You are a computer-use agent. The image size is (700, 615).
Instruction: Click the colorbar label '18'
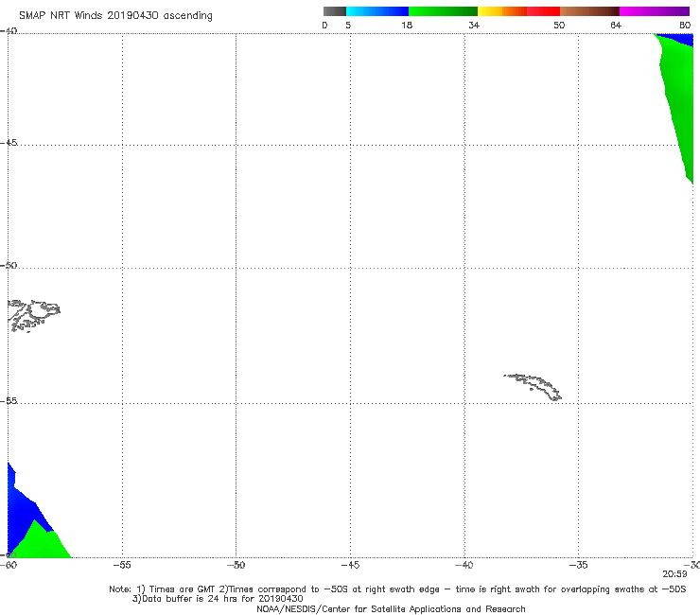407,26
